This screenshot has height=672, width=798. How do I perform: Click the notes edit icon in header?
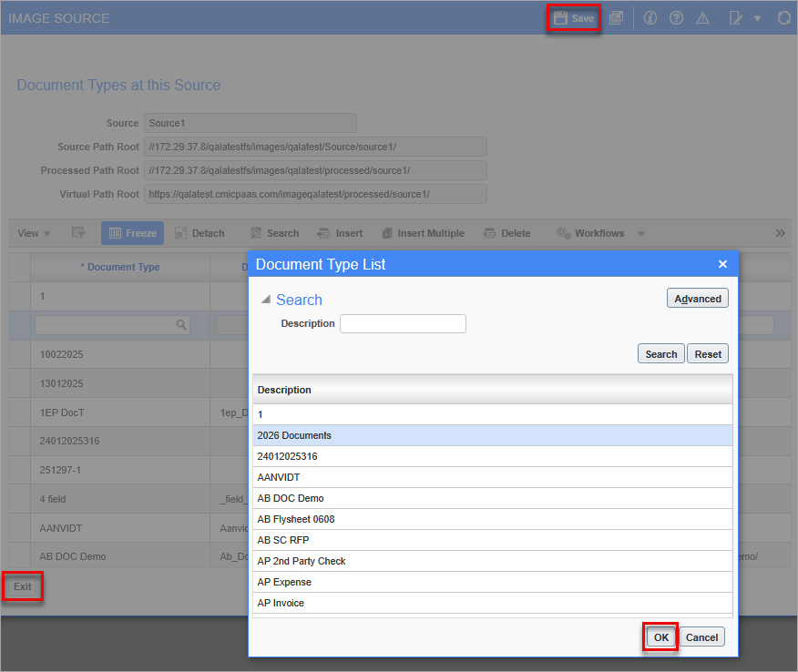pos(735,18)
